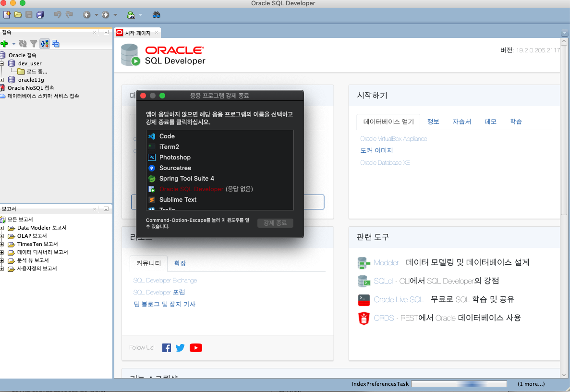Expand the oracle11g connection node
The width and height of the screenshot is (570, 392).
2,80
